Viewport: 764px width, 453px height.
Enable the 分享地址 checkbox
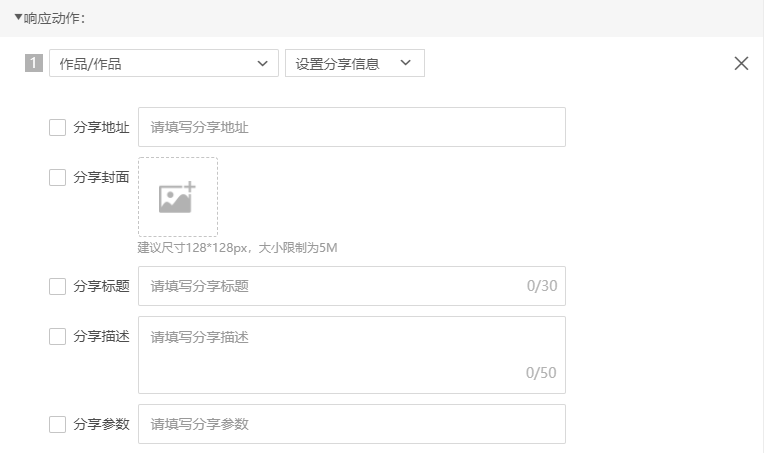[x=57, y=128]
